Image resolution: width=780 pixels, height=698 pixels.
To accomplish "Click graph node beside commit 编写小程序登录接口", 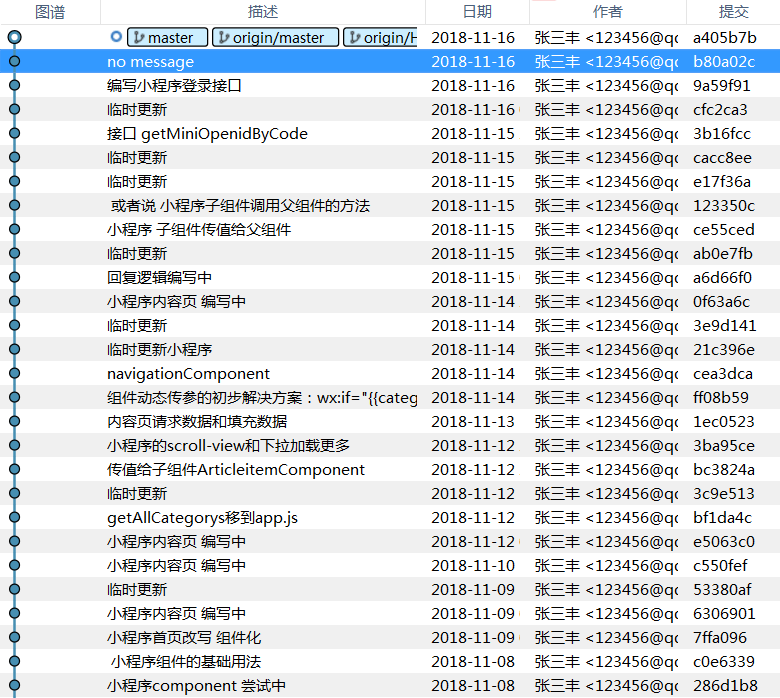I will [14, 86].
